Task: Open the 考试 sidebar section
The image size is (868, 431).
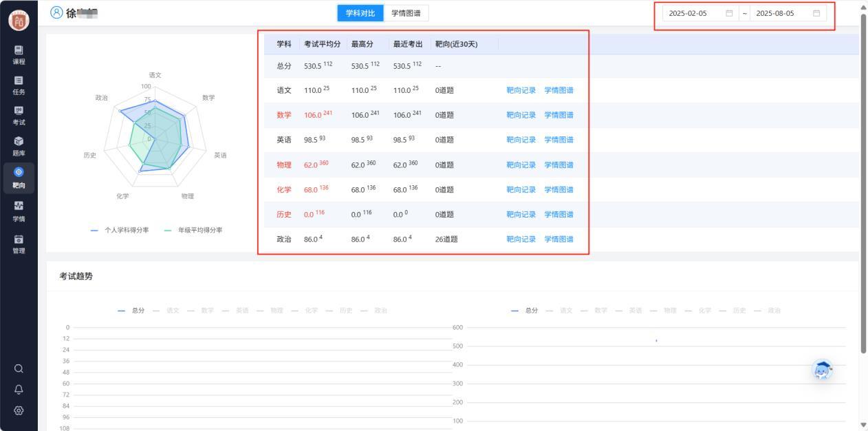Action: pos(19,116)
